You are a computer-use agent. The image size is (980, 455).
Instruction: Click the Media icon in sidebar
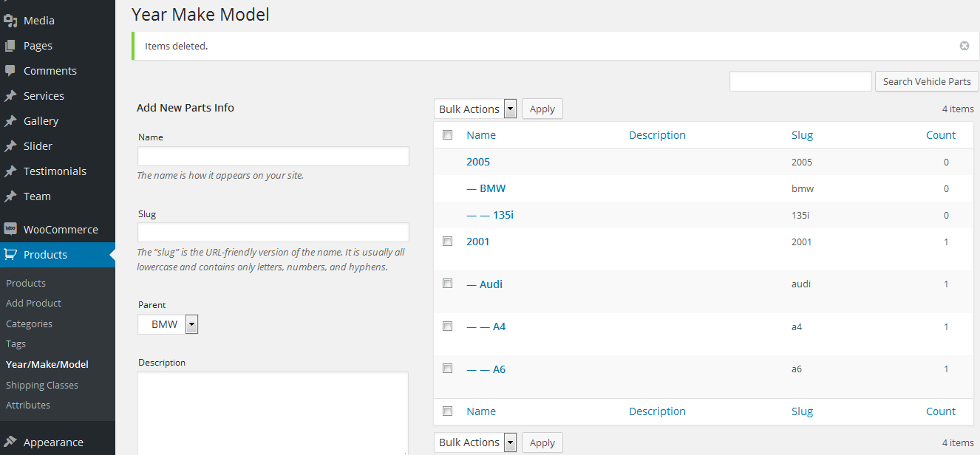pos(10,21)
